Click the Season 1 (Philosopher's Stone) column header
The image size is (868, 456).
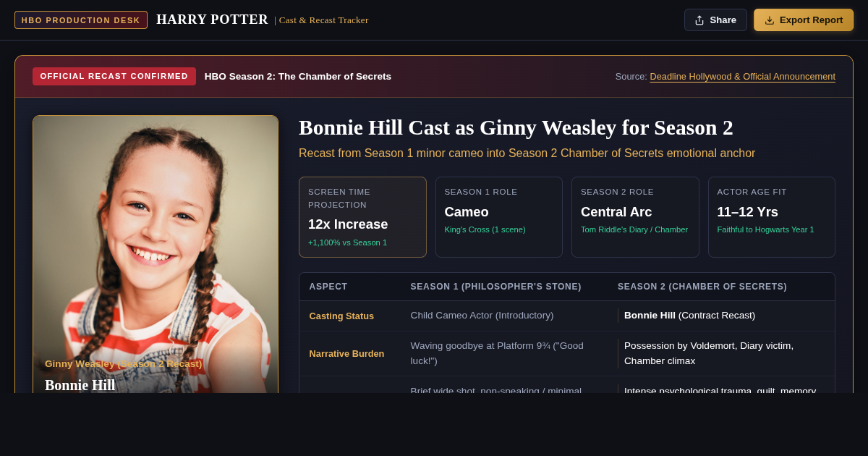(496, 287)
